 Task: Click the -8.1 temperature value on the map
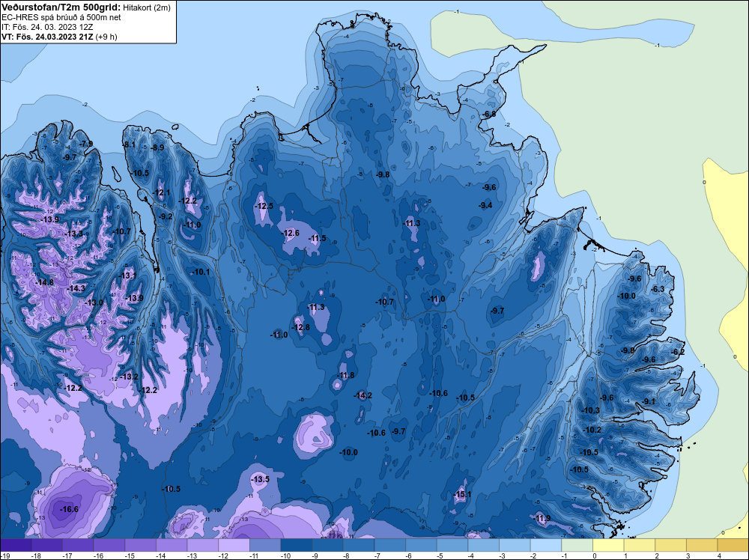[129, 144]
